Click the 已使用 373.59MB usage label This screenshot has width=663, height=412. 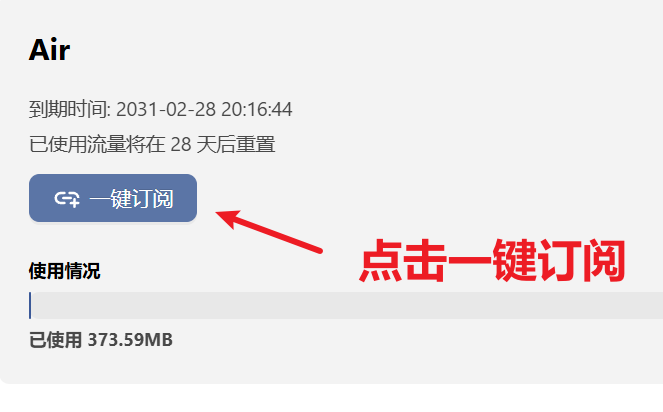pos(101,340)
